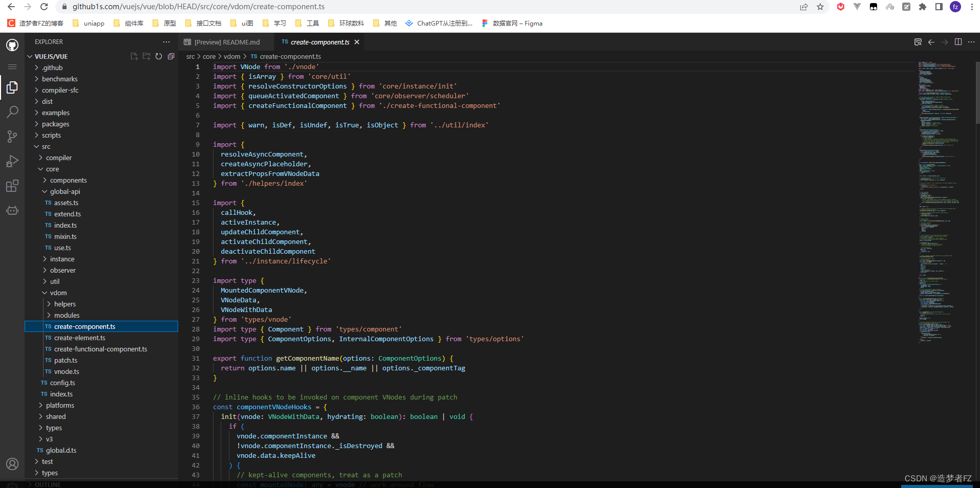The height and width of the screenshot is (488, 980).
Task: Open the use.ts file
Action: [62, 248]
